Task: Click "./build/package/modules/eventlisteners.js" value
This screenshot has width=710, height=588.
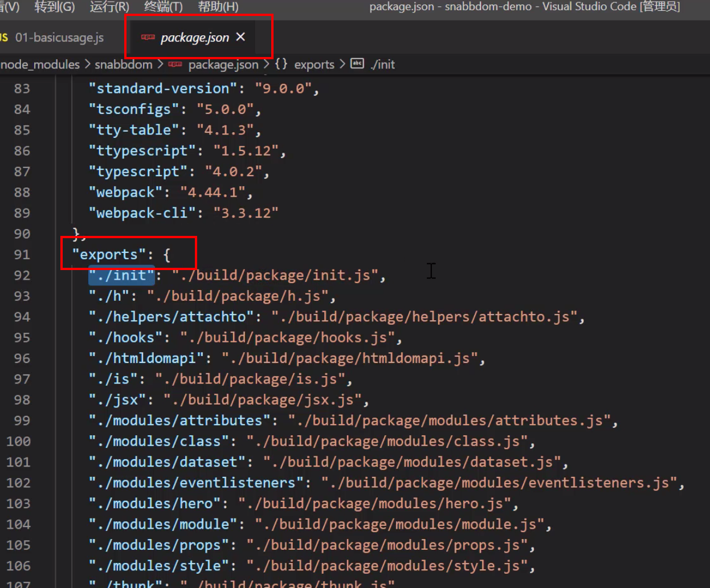Action: pos(499,483)
